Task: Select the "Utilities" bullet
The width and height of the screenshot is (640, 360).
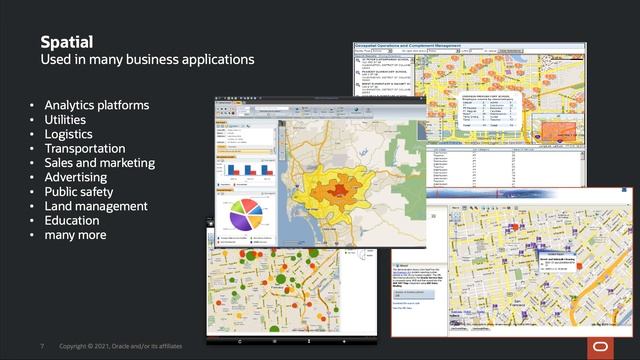Action: pyautogui.click(x=65, y=120)
